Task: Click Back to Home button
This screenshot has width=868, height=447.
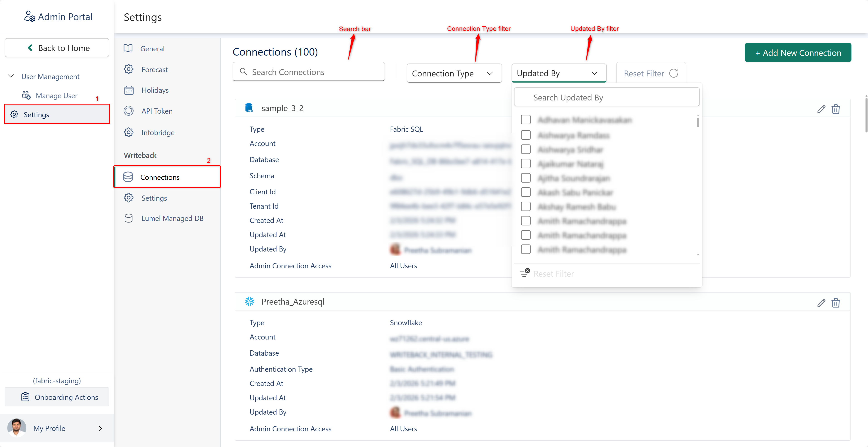Action: point(57,48)
